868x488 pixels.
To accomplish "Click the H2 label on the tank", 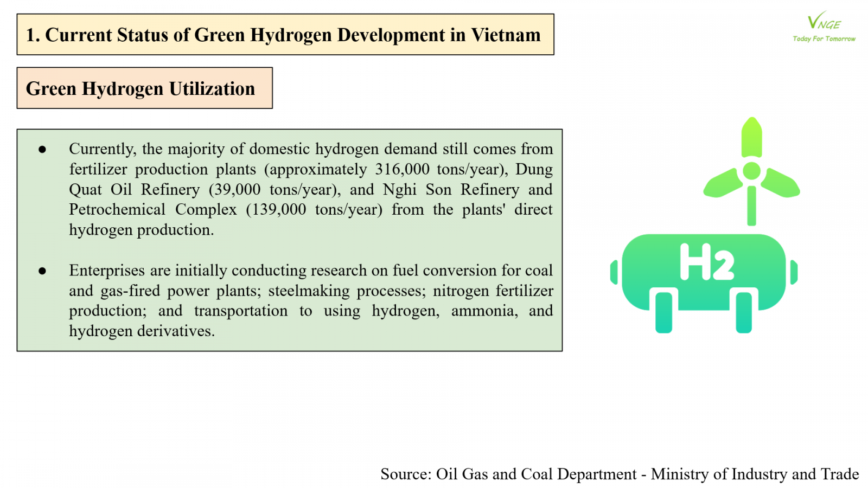I will pos(706,262).
